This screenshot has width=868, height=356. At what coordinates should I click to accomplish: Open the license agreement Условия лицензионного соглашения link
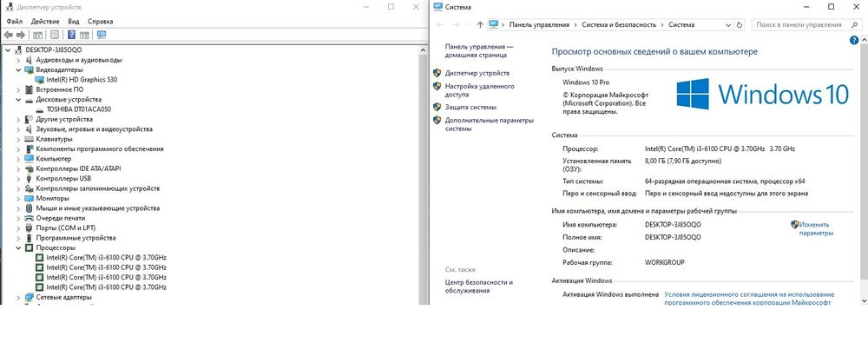click(748, 299)
